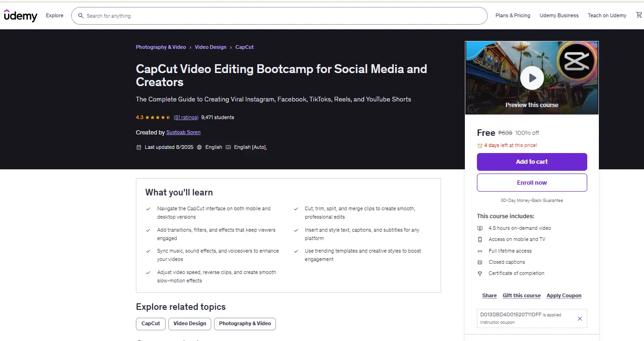Click the 9,471 students text
This screenshot has width=644, height=341.
pos(218,117)
